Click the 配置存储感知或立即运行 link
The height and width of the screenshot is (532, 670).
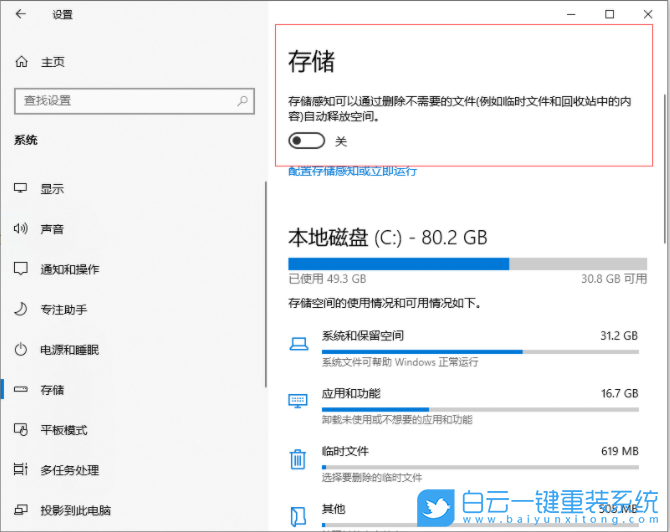pos(353,171)
